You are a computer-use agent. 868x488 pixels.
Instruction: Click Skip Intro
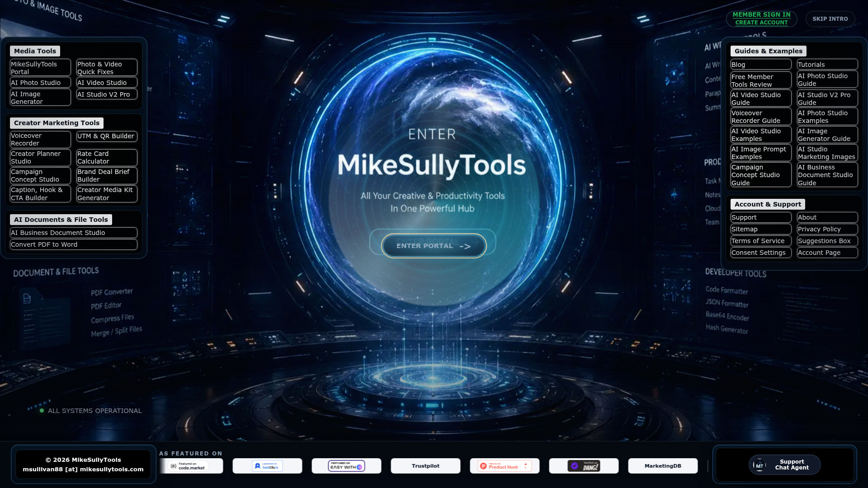830,19
